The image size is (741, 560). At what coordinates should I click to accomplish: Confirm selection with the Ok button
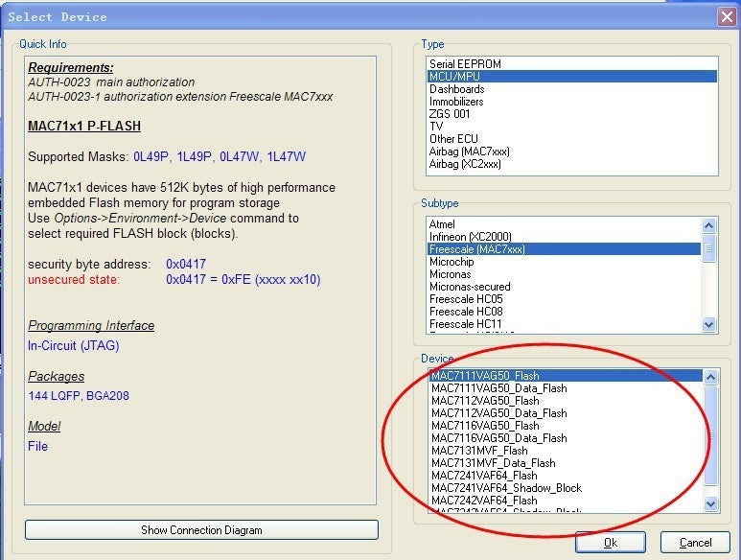[x=611, y=542]
